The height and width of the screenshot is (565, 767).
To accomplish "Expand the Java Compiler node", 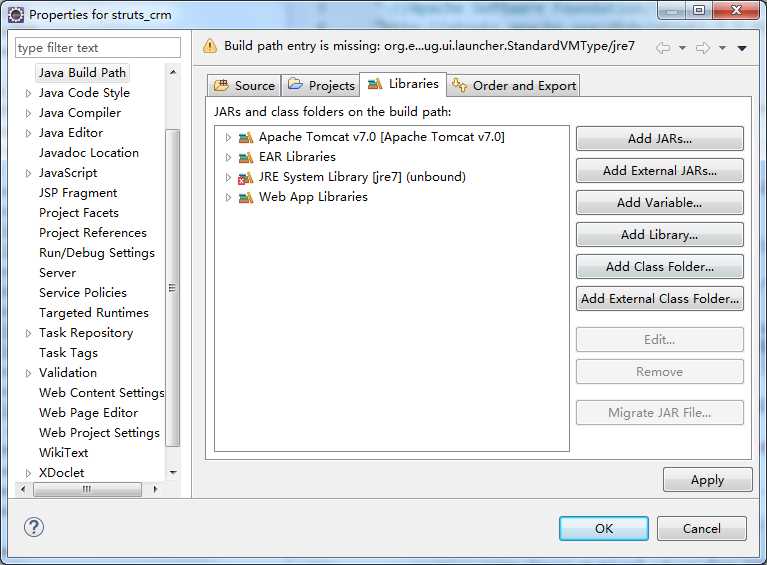I will pos(28,113).
